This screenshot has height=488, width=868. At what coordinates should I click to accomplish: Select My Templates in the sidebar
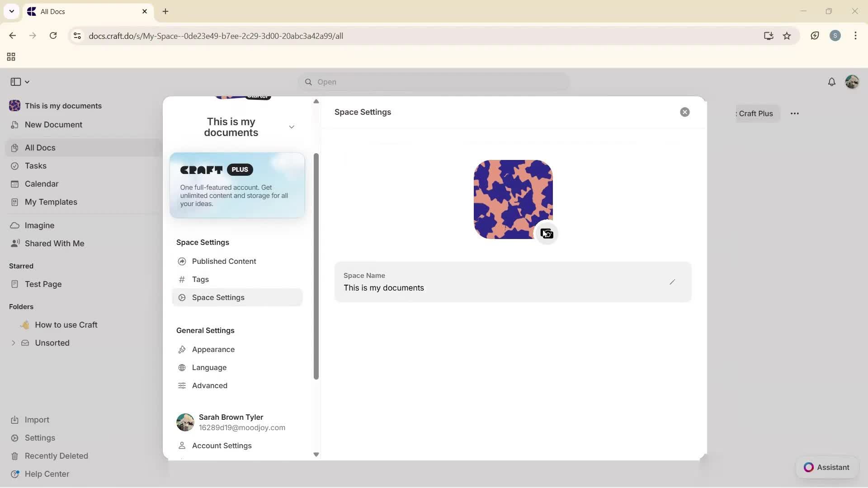click(50, 202)
